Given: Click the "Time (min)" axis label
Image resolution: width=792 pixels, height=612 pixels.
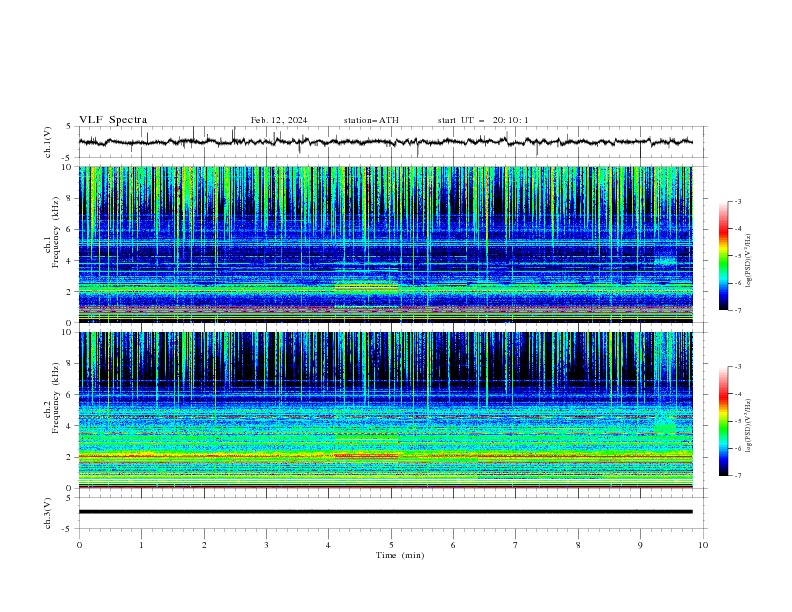Looking at the screenshot, I should [x=400, y=555].
